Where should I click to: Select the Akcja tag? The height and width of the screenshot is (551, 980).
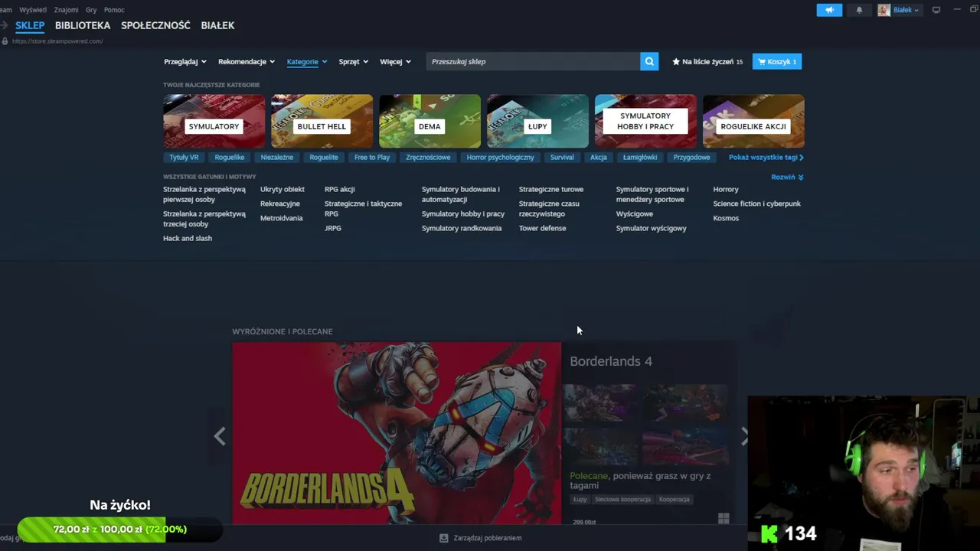pos(599,157)
